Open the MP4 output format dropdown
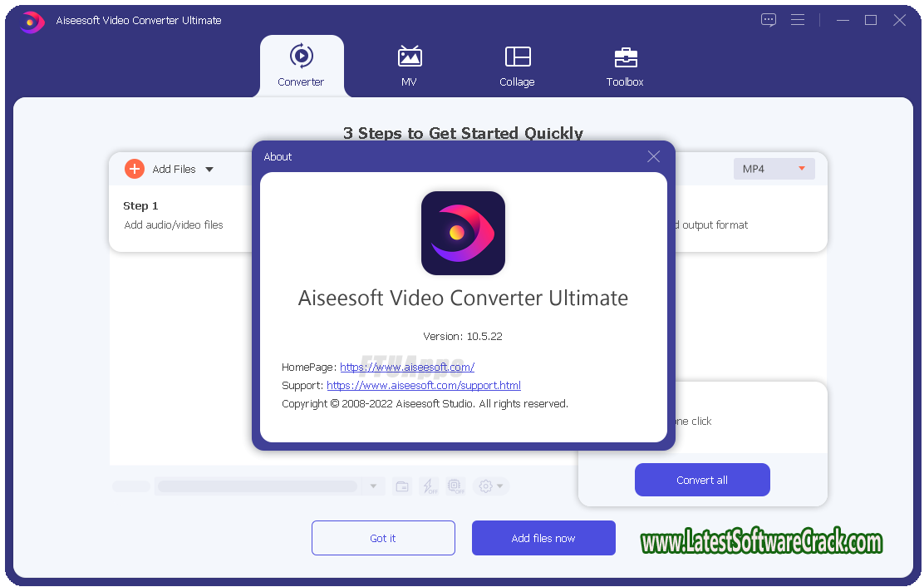This screenshot has width=924, height=587. coord(774,169)
